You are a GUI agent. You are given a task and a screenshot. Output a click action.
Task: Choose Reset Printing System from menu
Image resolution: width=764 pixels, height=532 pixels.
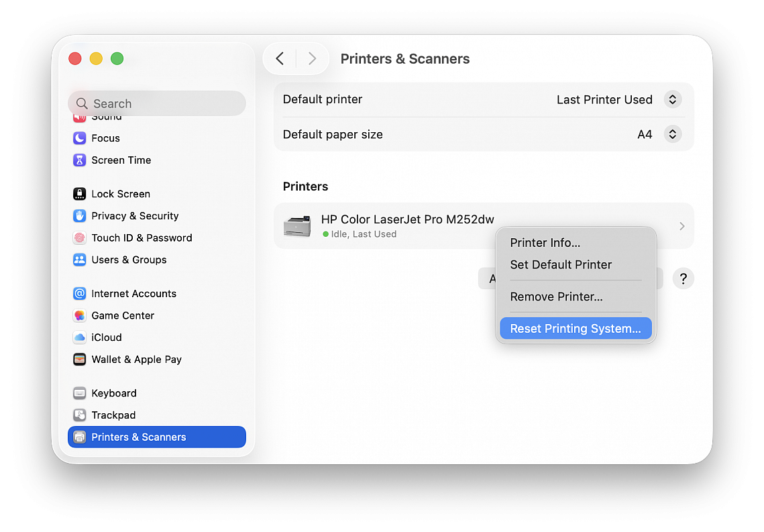575,329
